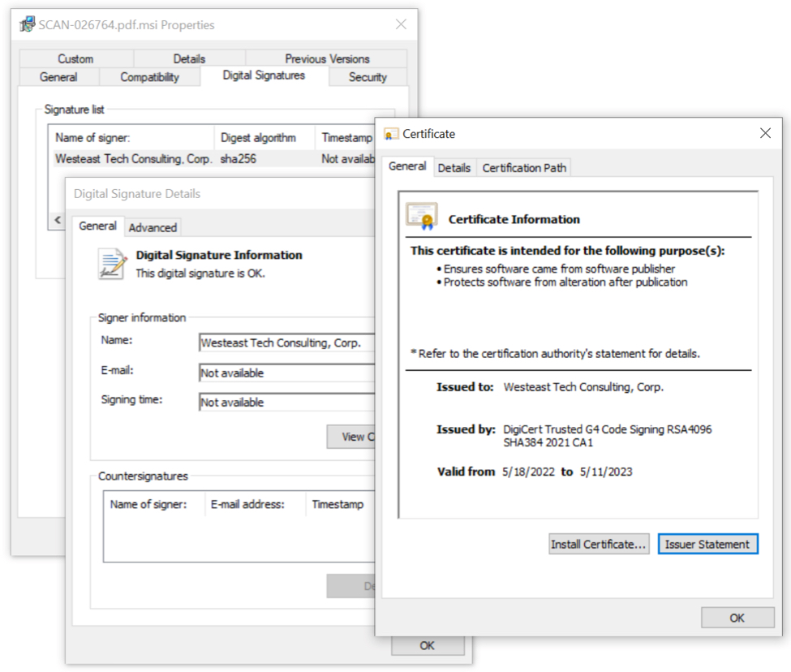
Task: Open the Security tab
Action: tap(368, 77)
